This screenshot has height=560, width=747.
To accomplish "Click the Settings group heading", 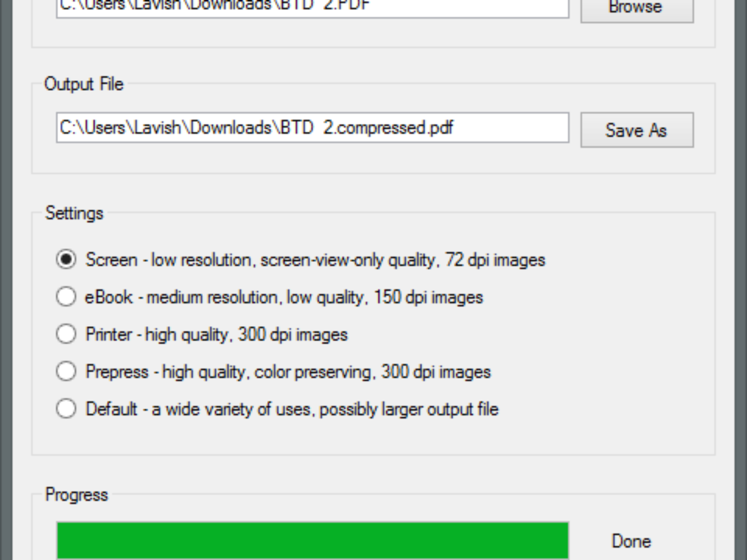I will (x=74, y=213).
